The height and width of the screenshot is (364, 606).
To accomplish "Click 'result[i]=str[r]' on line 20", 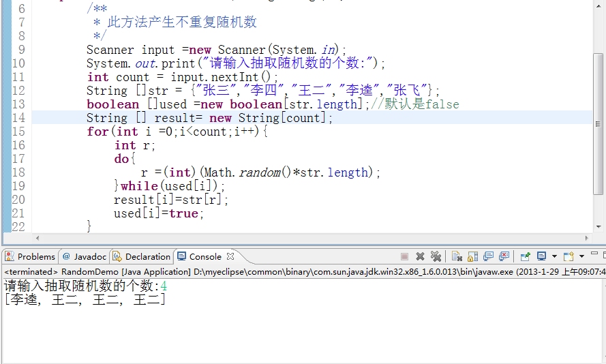I will tap(168, 200).
